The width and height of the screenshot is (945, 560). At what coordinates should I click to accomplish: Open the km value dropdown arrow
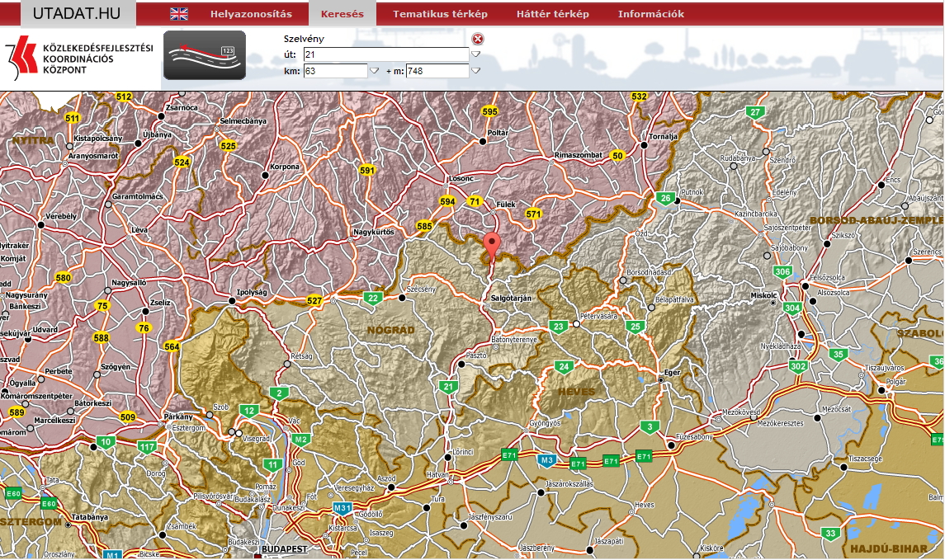pos(374,71)
